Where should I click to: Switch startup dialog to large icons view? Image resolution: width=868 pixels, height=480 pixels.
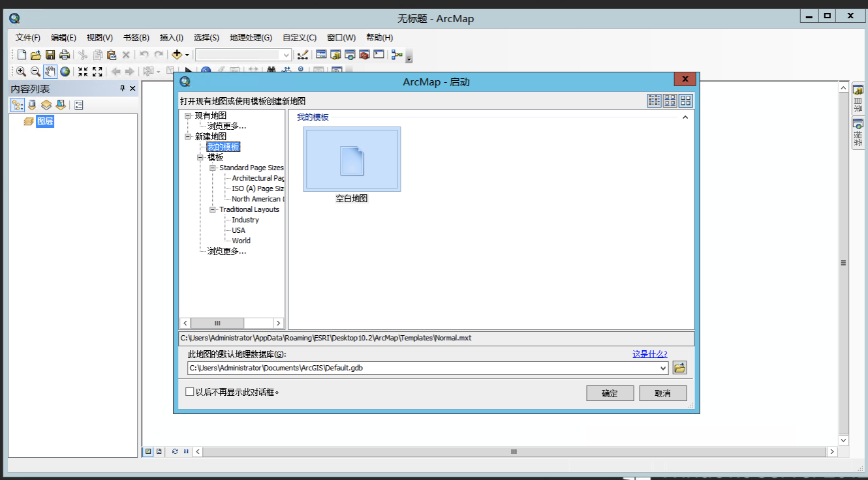pos(685,100)
